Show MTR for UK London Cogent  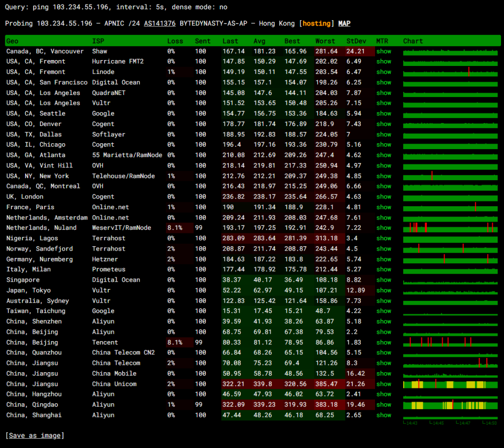pyautogui.click(x=384, y=197)
